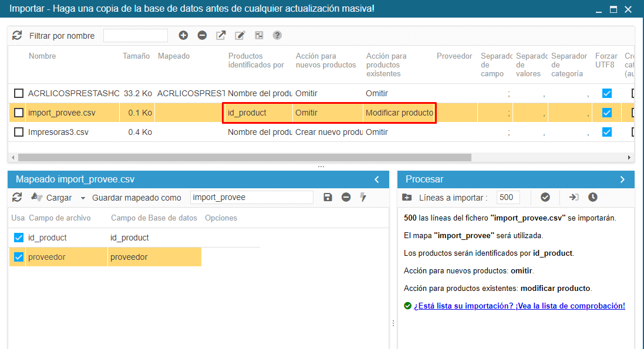Click the Forzar UTF8 column header
The image size is (644, 349).
click(606, 60)
